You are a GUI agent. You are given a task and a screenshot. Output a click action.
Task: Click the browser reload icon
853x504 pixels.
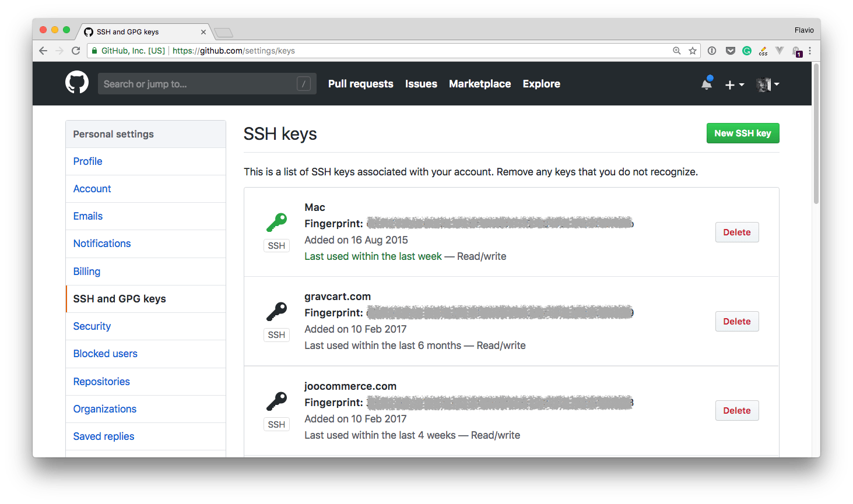pos(76,51)
